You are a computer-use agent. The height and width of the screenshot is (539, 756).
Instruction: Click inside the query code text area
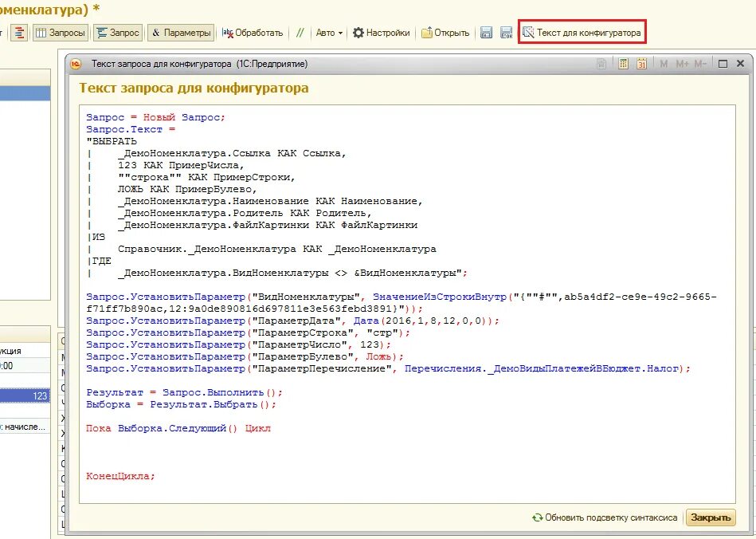point(407,304)
